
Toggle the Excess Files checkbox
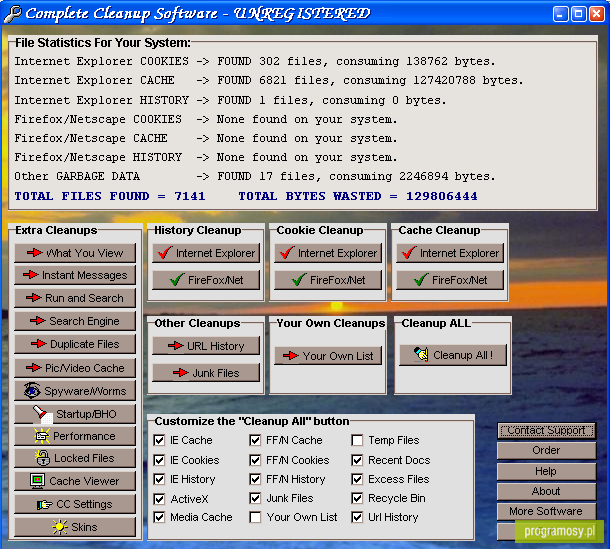[357, 479]
